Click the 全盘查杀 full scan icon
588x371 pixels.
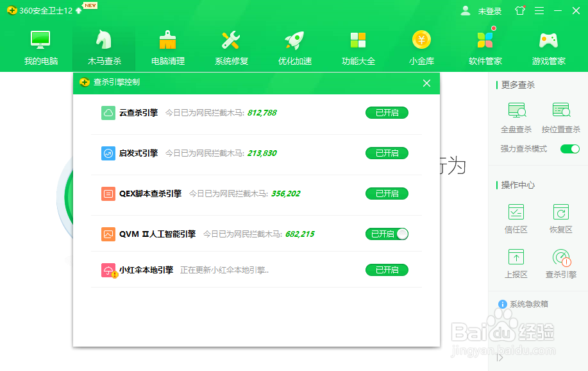(516, 110)
